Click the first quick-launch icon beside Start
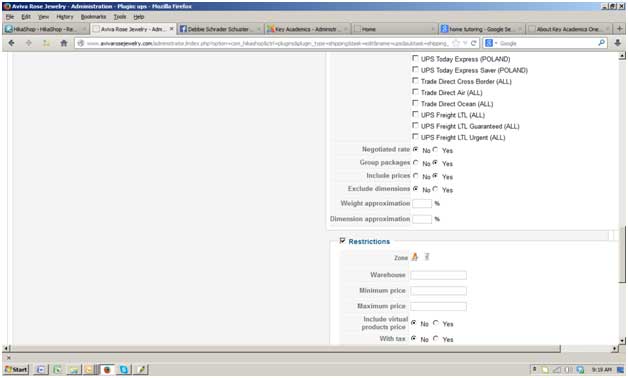 pyautogui.click(x=40, y=369)
